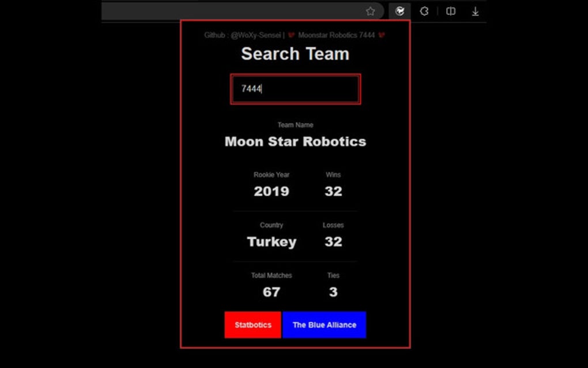The height and width of the screenshot is (368, 588).
Task: Click the heart icon beside 7444
Action: tap(382, 35)
